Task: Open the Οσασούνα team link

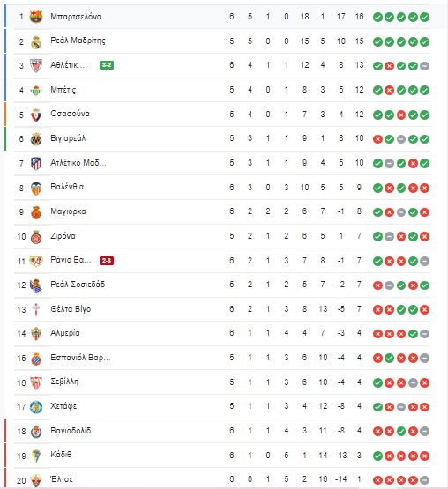Action: click(x=70, y=114)
